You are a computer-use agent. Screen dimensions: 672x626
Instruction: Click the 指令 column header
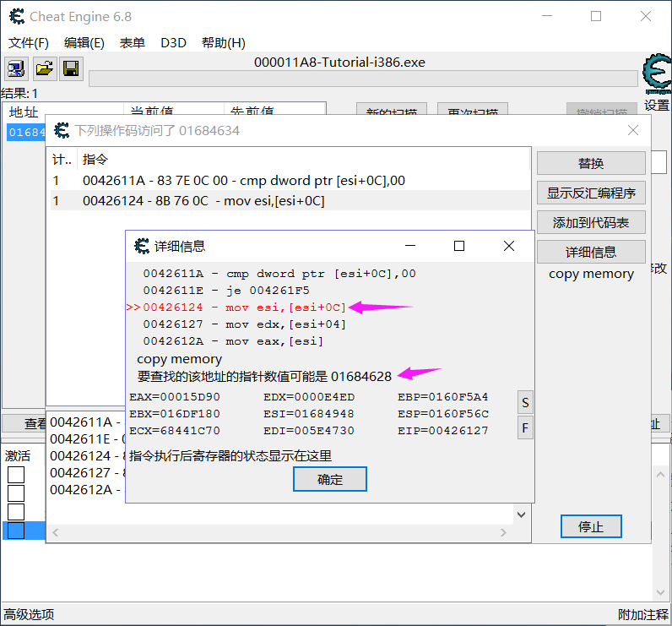point(95,160)
